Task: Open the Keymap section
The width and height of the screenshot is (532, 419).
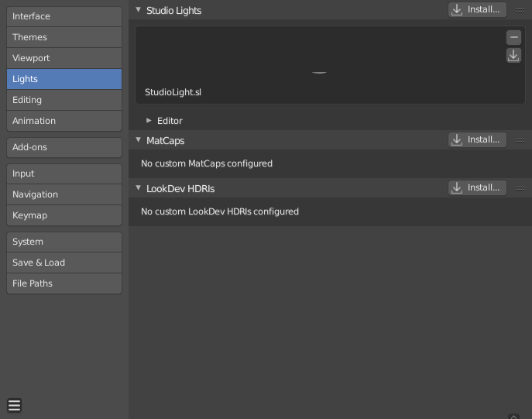Action: 64,215
